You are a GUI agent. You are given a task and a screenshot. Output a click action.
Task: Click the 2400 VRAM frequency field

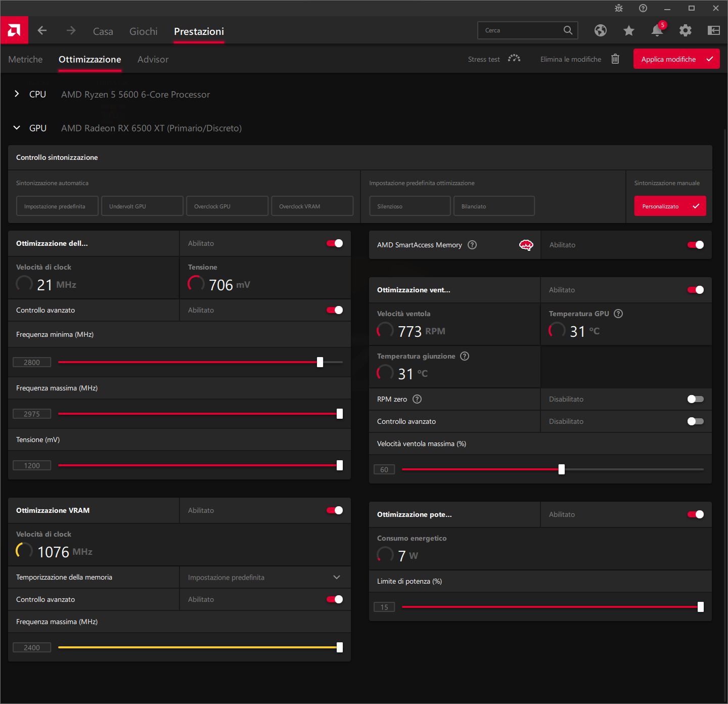point(32,647)
